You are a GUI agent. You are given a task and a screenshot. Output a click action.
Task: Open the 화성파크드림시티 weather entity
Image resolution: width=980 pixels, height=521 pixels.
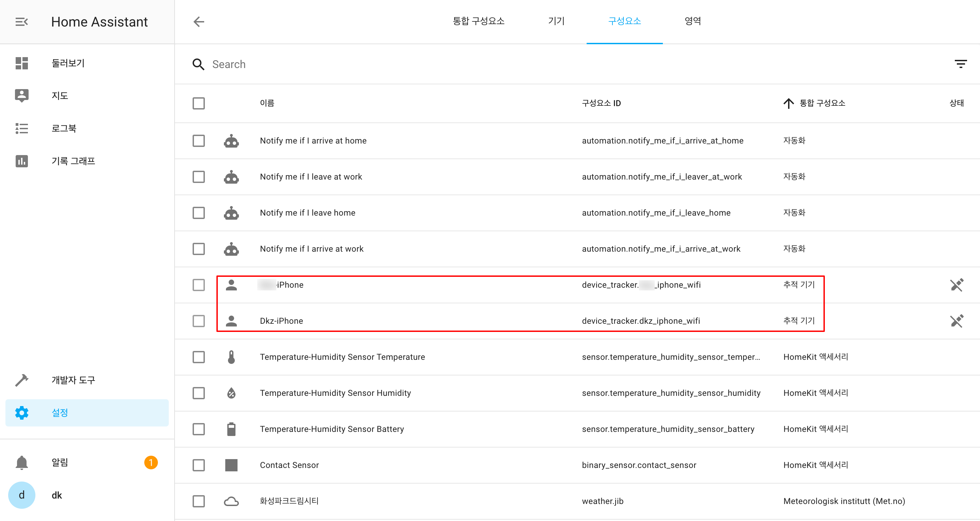[289, 501]
